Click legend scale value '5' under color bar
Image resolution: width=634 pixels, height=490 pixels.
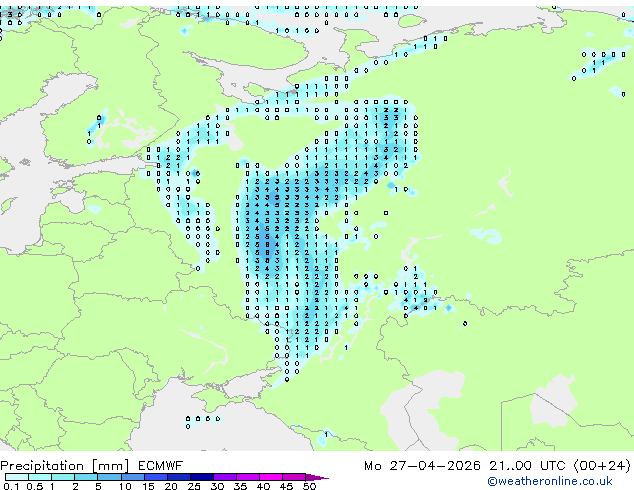98,486
